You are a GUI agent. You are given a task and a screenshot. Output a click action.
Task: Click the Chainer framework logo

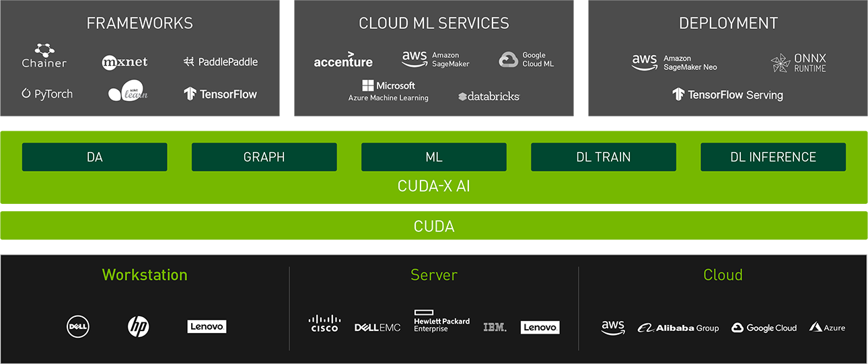pyautogui.click(x=44, y=57)
